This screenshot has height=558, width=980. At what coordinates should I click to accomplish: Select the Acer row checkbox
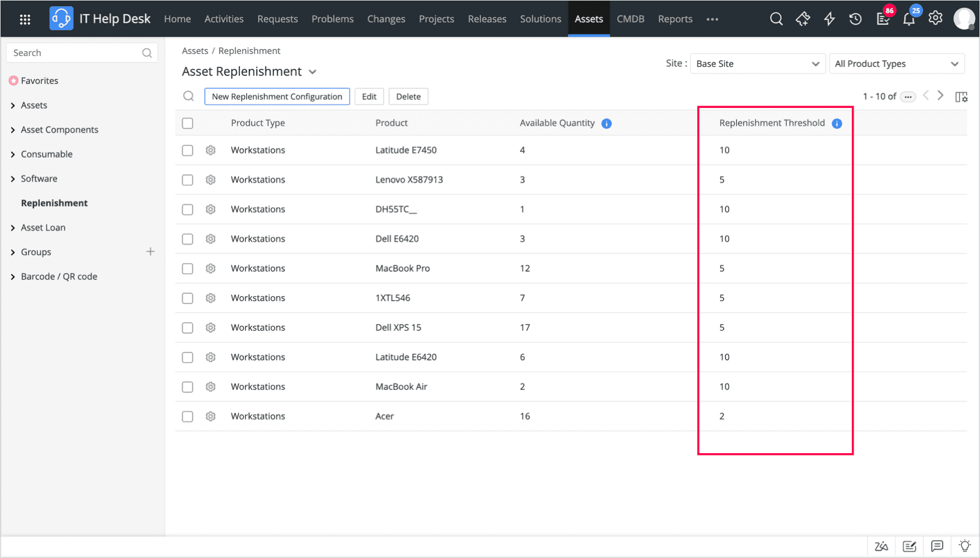(x=188, y=416)
